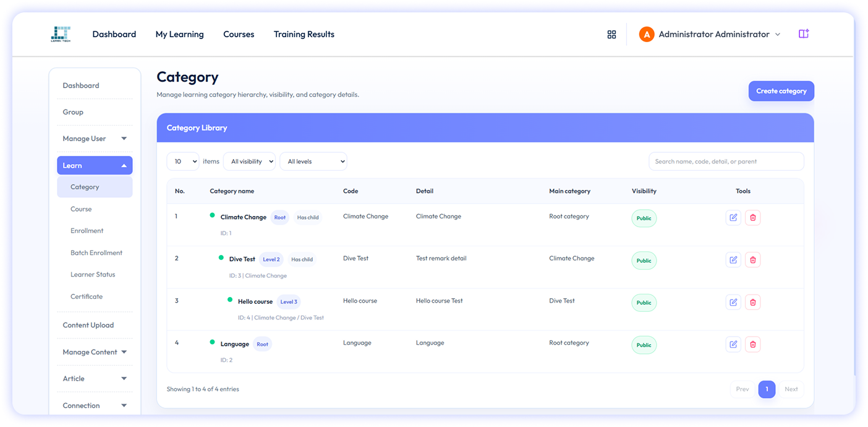Click the Level 2 badge
Image resolution: width=868 pixels, height=427 pixels.
tap(271, 259)
